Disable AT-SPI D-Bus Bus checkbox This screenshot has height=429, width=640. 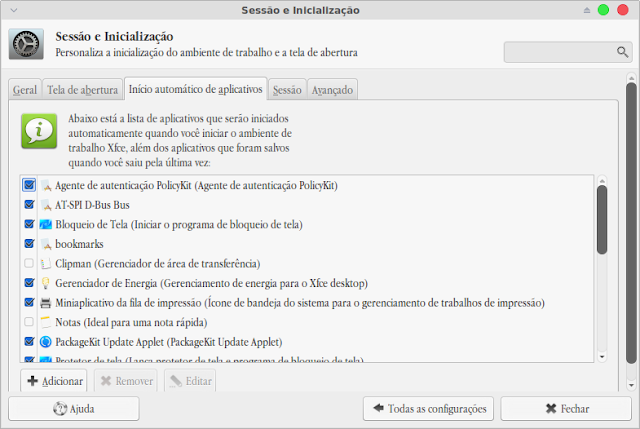29,204
